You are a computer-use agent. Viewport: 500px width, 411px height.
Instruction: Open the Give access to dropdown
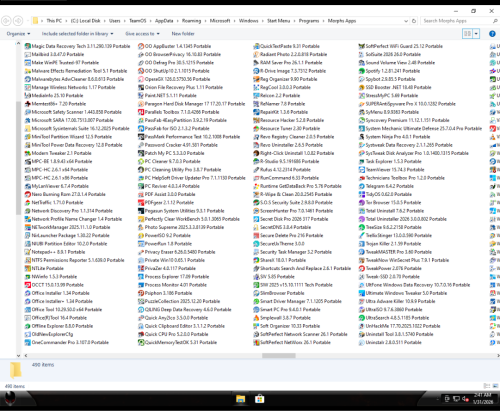pyautogui.click(x=142, y=34)
